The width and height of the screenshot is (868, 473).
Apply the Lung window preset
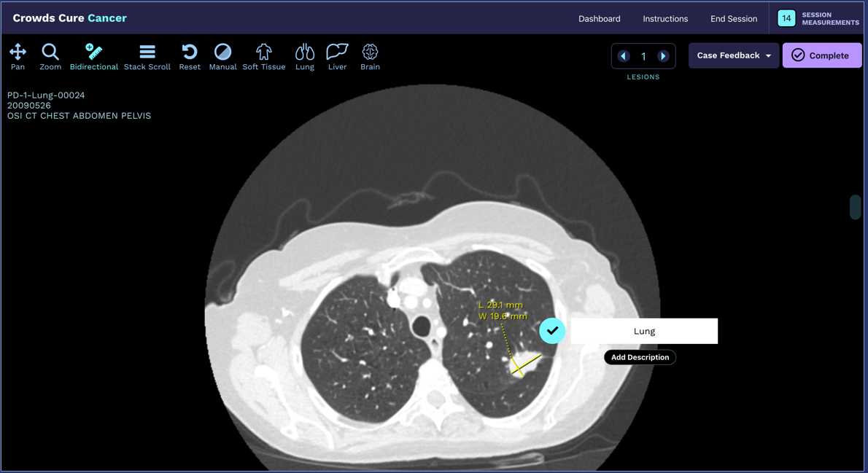click(304, 57)
